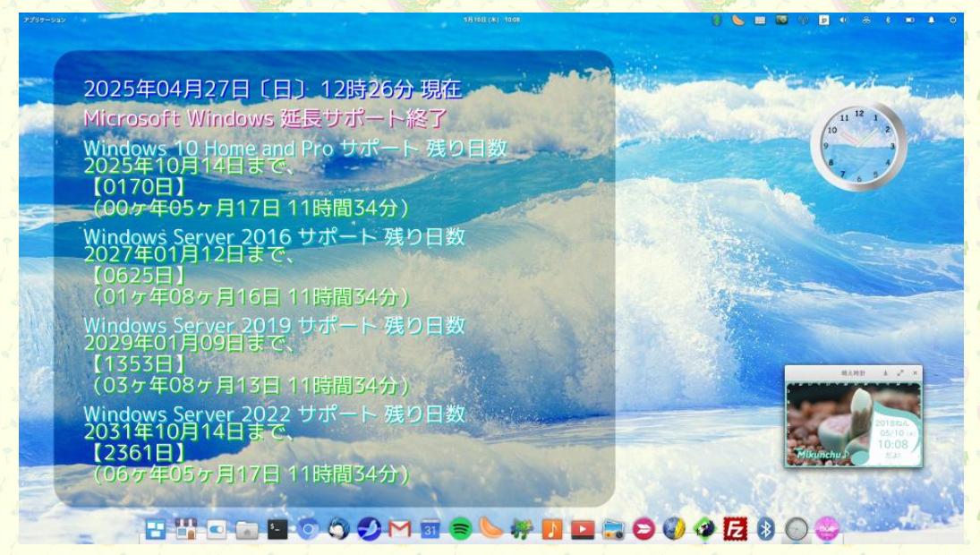Launch Clementine orange-slice icon in the dock

coord(490,529)
